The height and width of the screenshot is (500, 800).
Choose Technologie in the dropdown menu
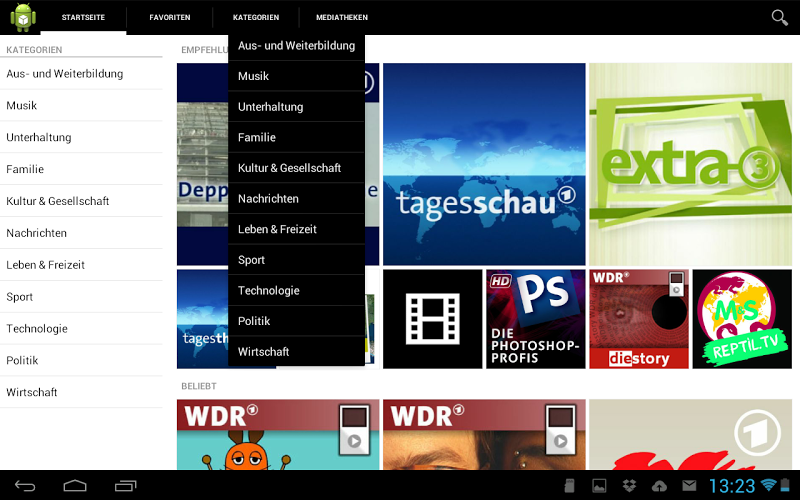pyautogui.click(x=296, y=290)
